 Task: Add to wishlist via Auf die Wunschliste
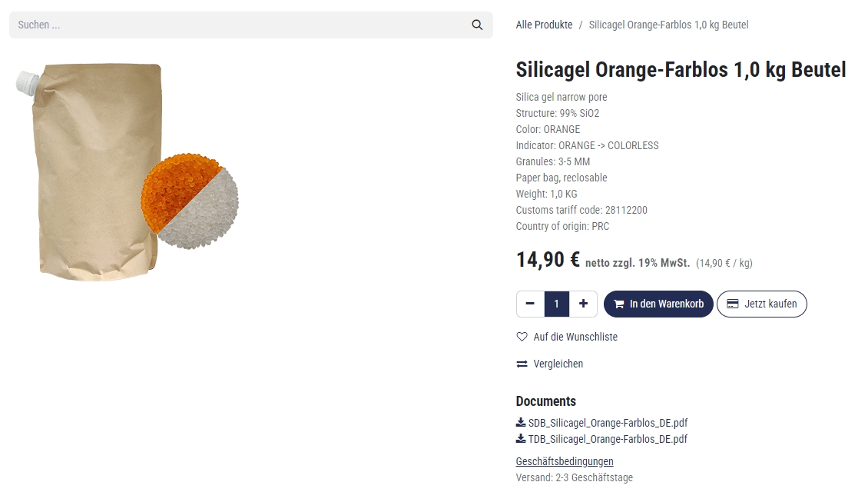[575, 337]
